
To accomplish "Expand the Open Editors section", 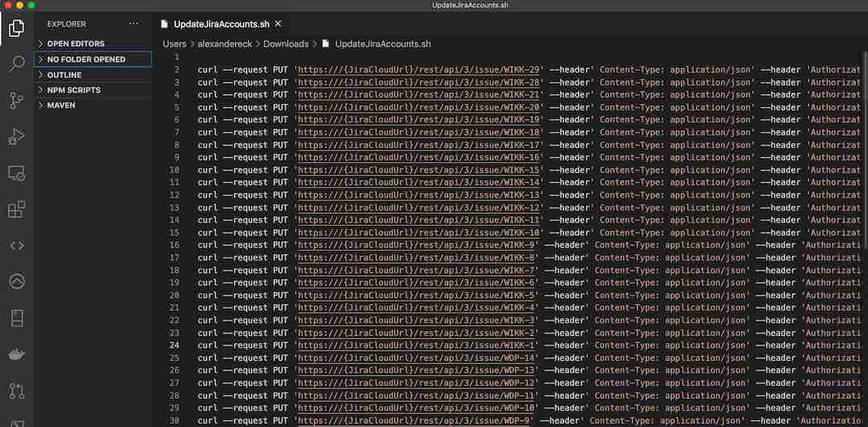I will [93, 43].
